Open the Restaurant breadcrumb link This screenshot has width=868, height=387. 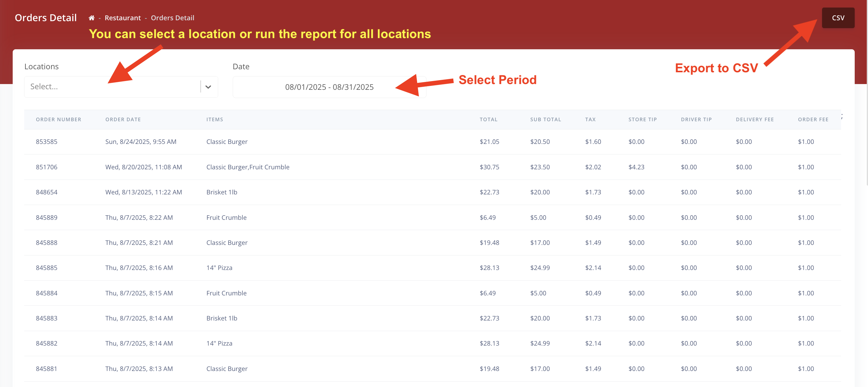[x=123, y=18]
